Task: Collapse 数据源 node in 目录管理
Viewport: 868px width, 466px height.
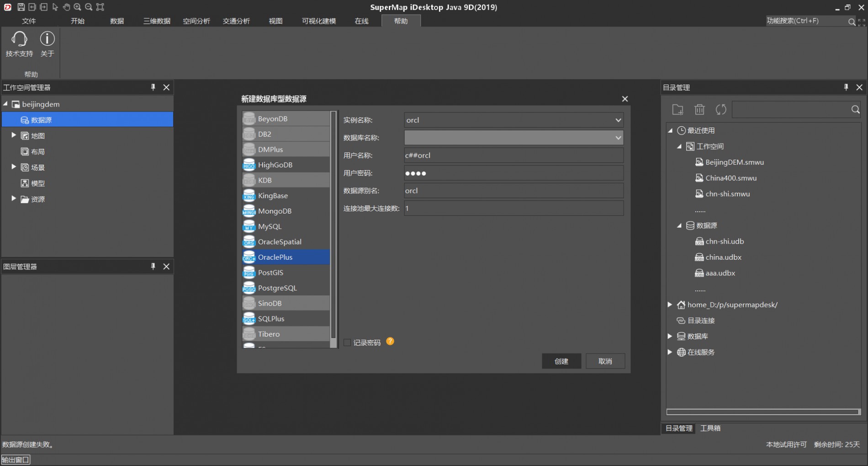Action: pyautogui.click(x=679, y=225)
